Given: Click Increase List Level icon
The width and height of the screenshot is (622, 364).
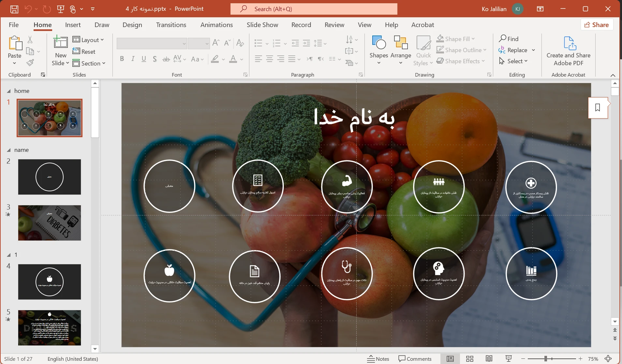Looking at the screenshot, I should [x=306, y=43].
